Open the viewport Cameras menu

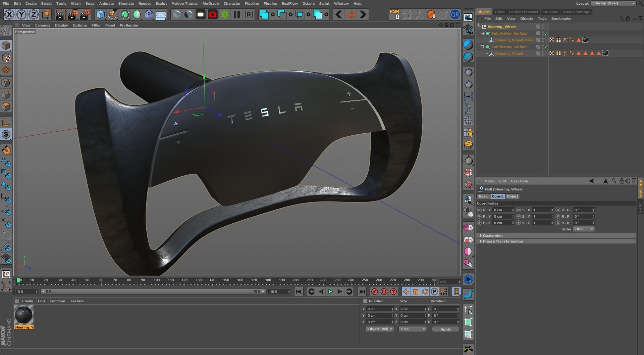pos(43,25)
